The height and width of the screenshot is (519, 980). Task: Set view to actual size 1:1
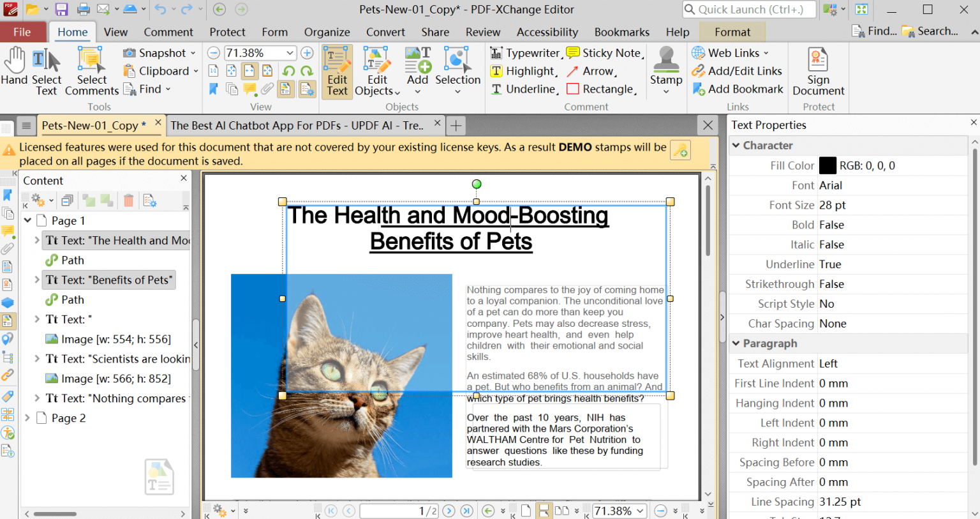click(214, 71)
